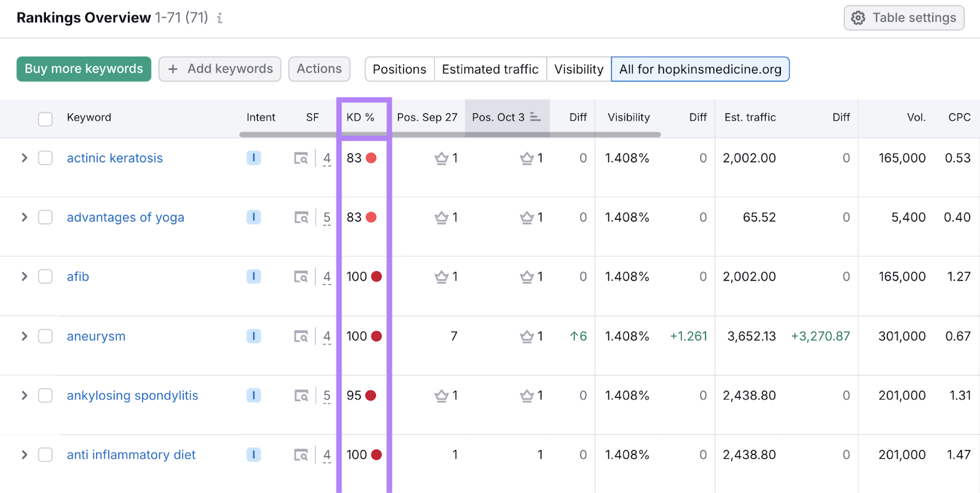Screen dimensions: 980x493
Task: Click Intent badge for actinic keratosis
Action: [254, 158]
